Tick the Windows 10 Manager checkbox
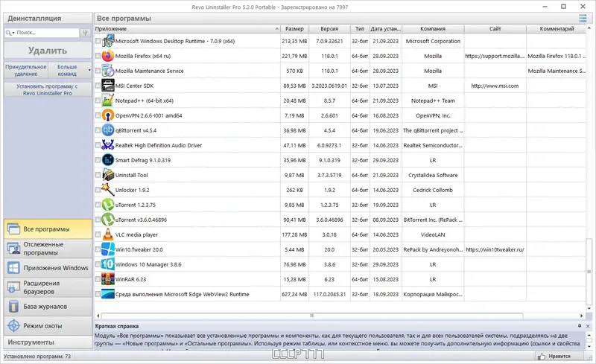The width and height of the screenshot is (596, 364). (x=98, y=264)
